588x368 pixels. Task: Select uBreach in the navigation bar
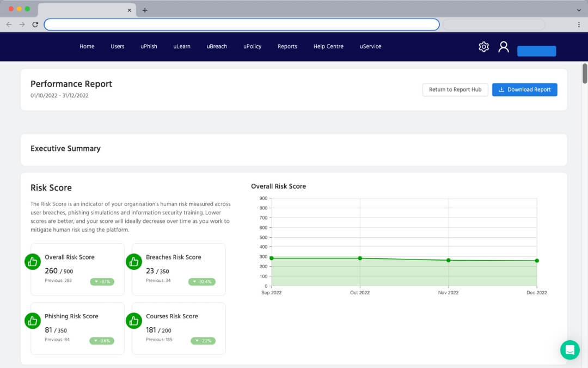217,46
